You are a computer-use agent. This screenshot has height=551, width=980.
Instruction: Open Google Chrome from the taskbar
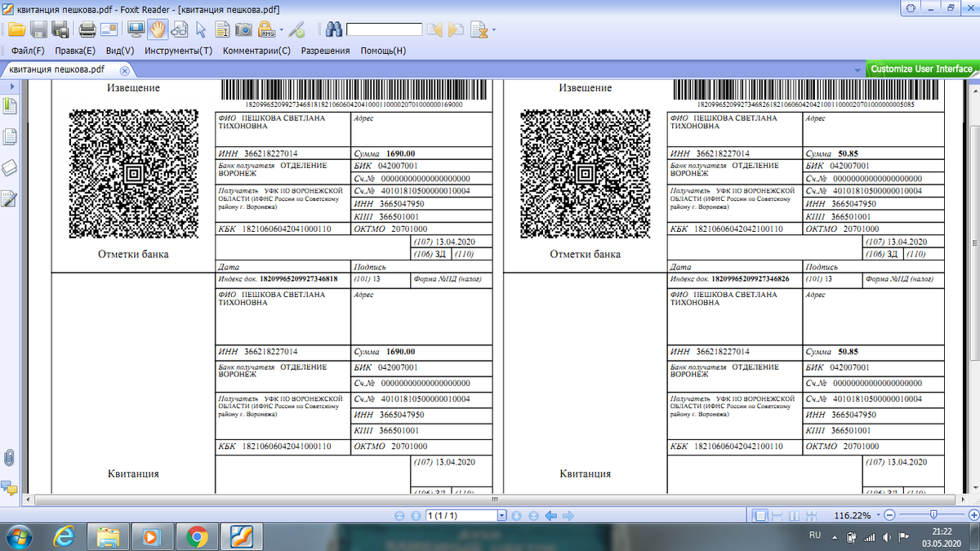tap(196, 537)
